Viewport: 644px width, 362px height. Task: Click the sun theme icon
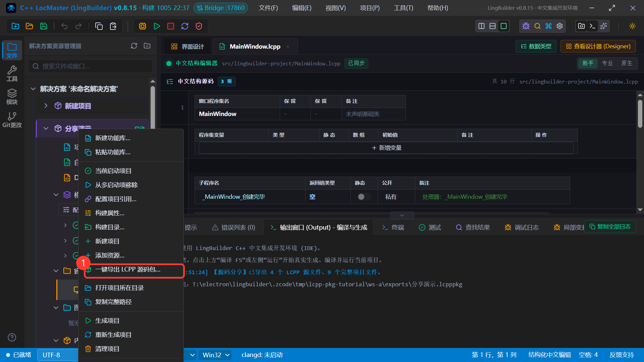[632, 26]
